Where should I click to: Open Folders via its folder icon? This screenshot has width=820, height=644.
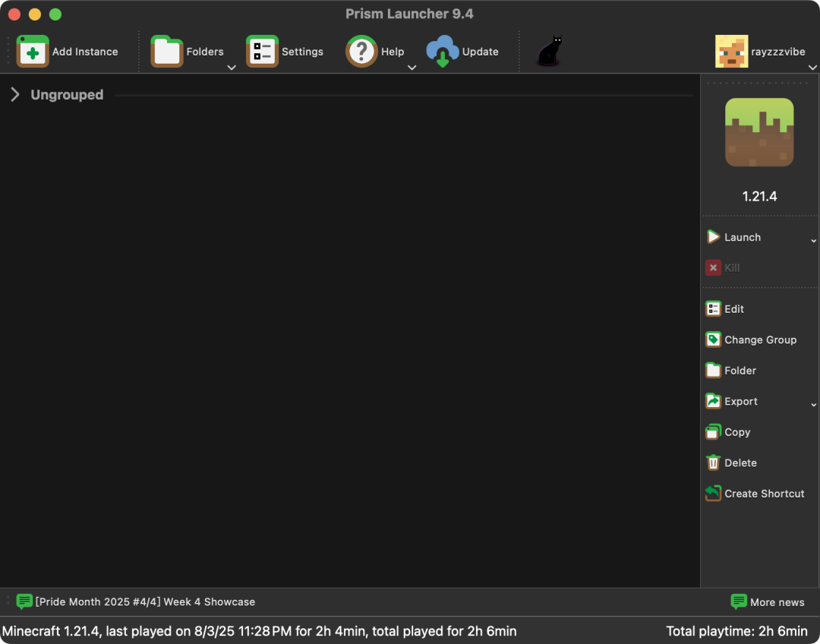point(167,52)
